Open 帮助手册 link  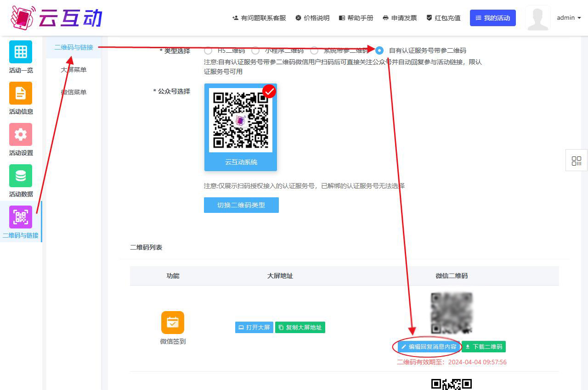pos(356,18)
